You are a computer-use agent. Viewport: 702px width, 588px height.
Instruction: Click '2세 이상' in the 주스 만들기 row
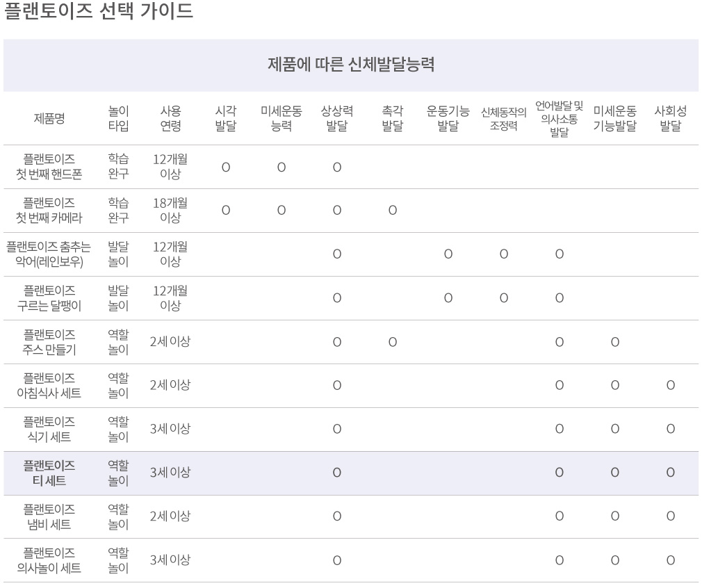tap(170, 342)
